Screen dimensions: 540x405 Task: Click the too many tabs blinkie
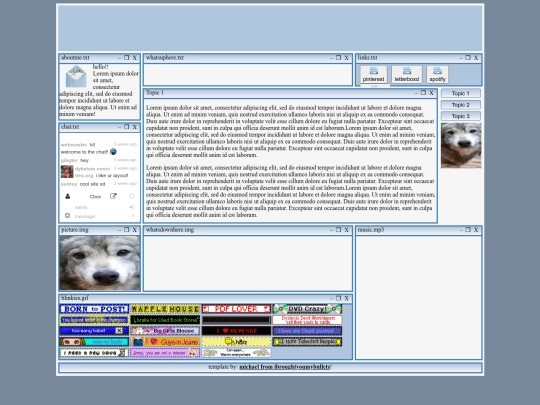click(94, 331)
